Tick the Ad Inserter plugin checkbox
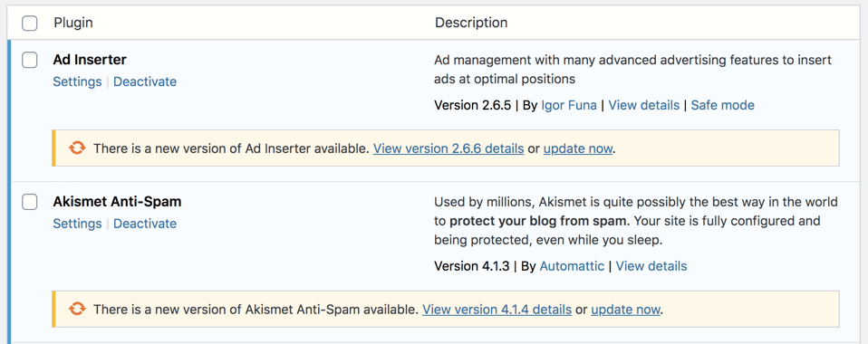Viewport: 868px width, 344px height. pyautogui.click(x=29, y=61)
